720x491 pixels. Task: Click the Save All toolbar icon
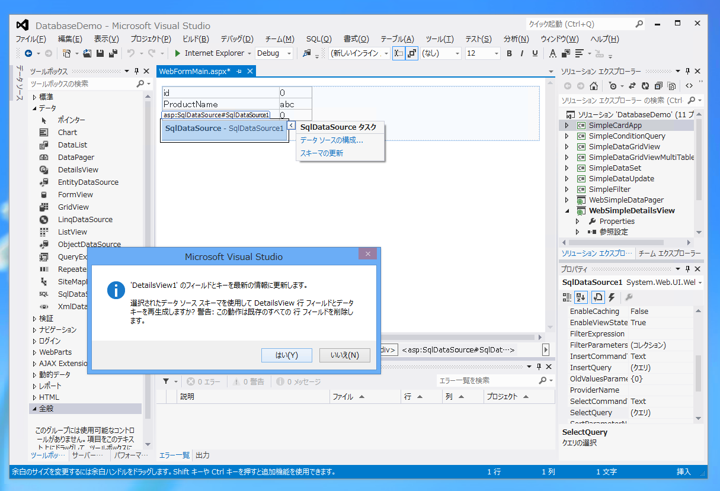(112, 53)
